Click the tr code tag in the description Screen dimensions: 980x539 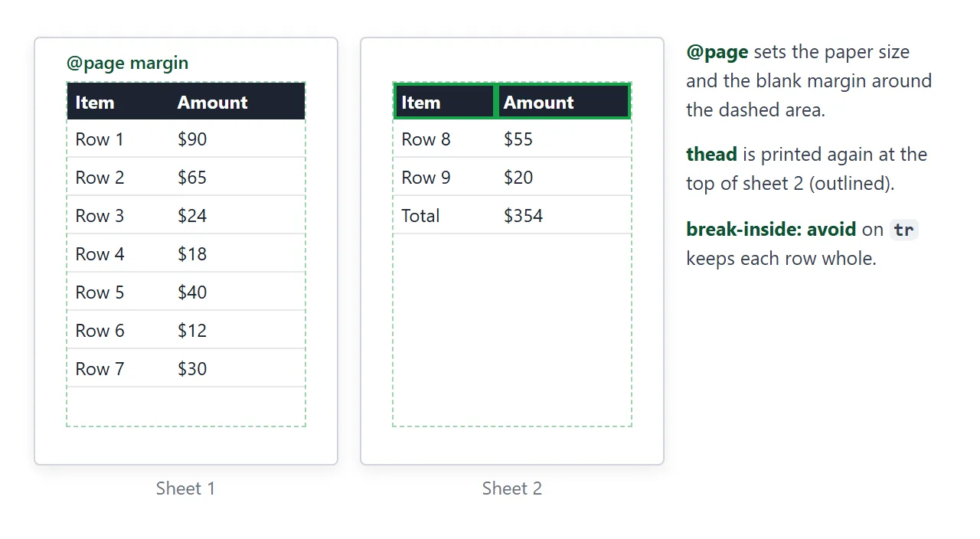[x=904, y=230]
